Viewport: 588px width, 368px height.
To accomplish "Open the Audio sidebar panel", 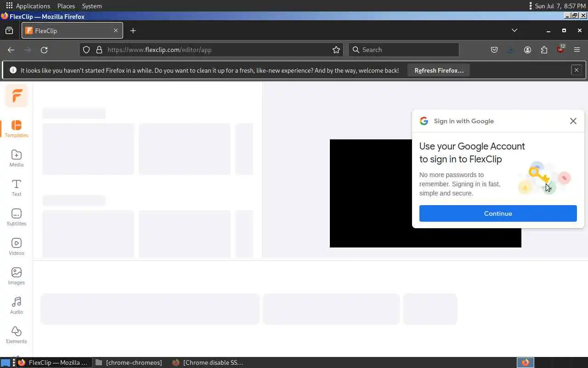I will (17, 305).
